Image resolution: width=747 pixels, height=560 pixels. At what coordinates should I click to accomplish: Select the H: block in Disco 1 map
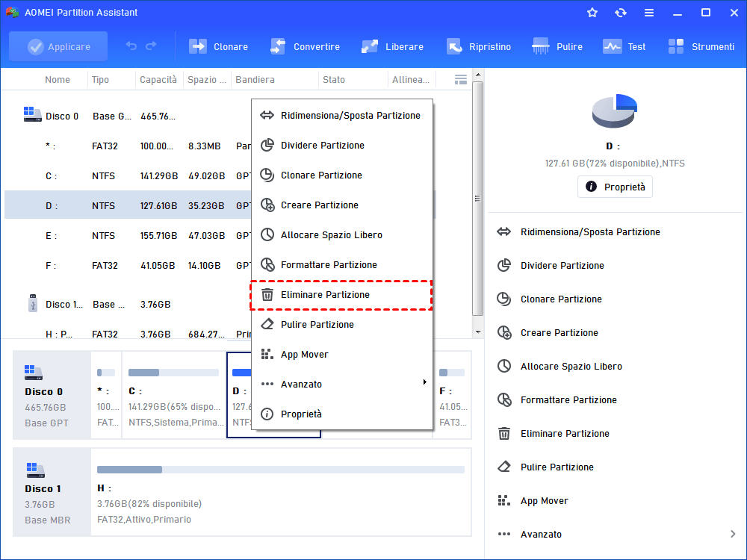pos(281,492)
